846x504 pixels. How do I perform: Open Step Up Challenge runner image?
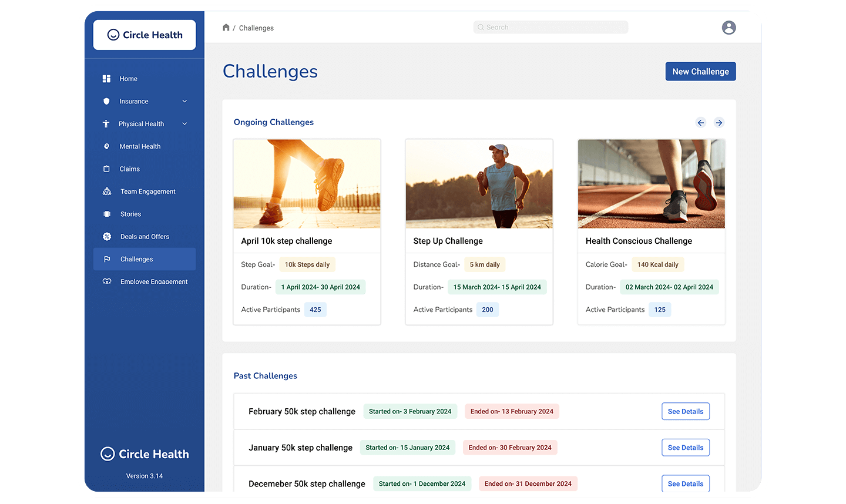coord(479,184)
